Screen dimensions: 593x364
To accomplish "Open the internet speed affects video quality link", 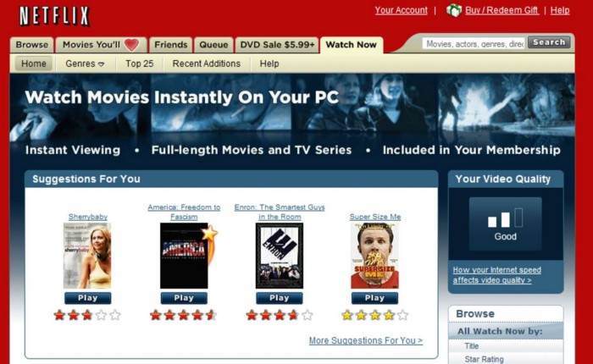I will pos(496,275).
